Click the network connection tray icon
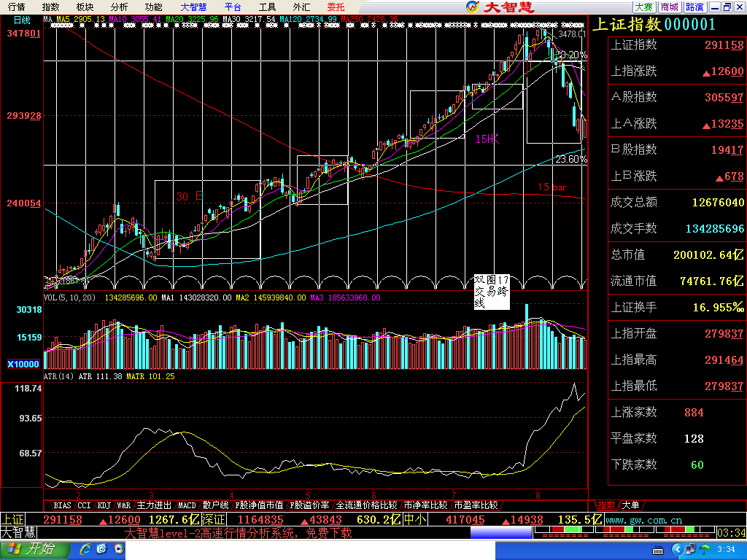This screenshot has width=747, height=560. (690, 550)
